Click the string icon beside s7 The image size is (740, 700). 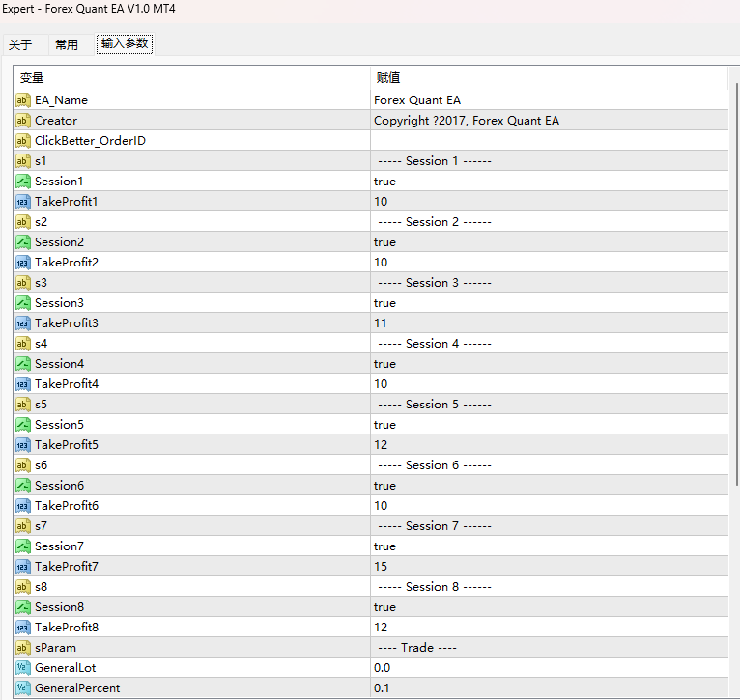pos(22,526)
